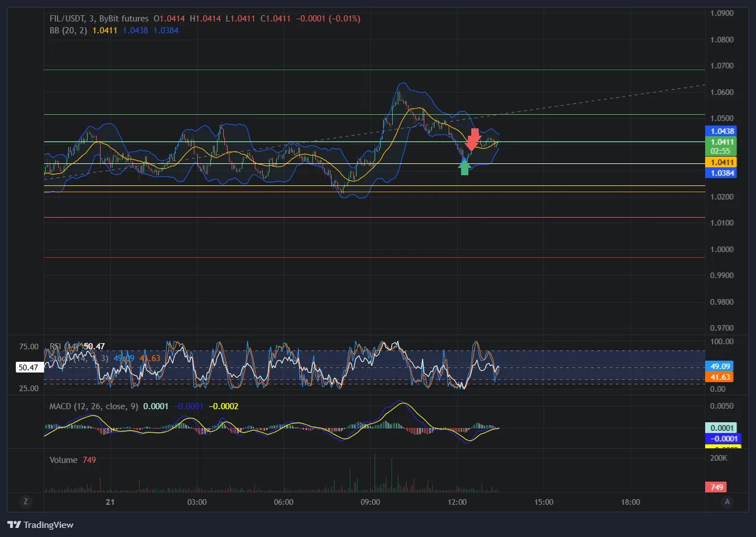Click the 0.9700 price scale value

722,328
